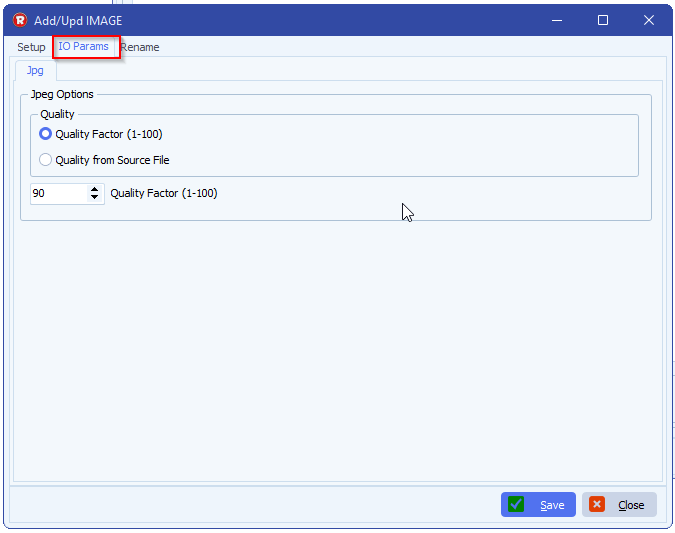Increase quality factor with up arrow

pyautogui.click(x=94, y=189)
